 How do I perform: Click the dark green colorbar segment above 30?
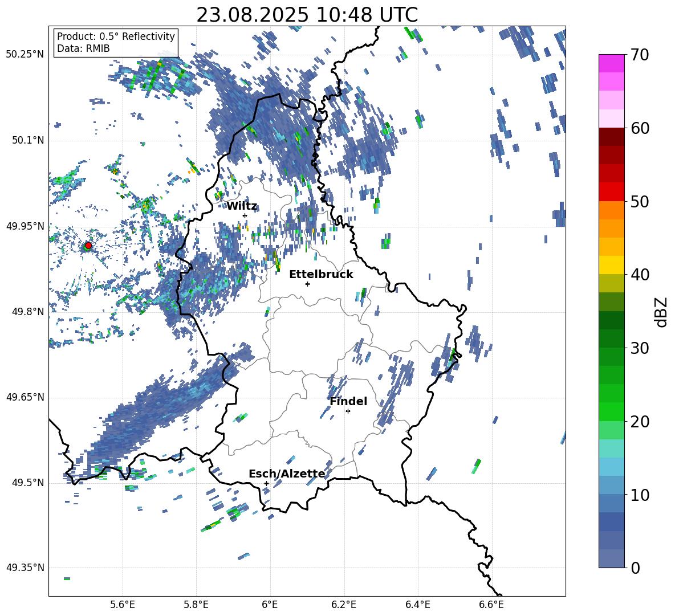[612, 338]
